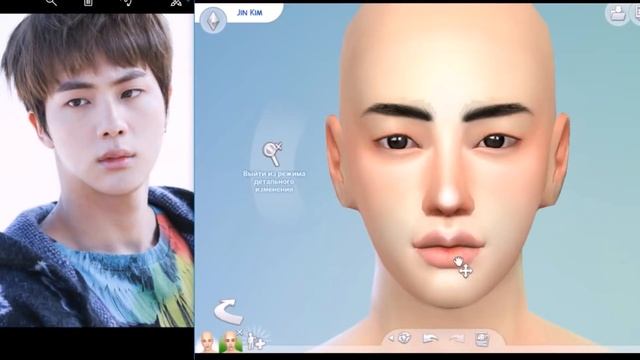The image size is (640, 360).
Task: Undo the last change in Create-a-Sim
Action: (x=430, y=338)
